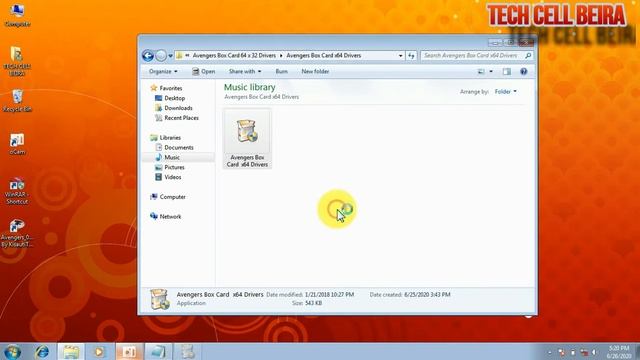This screenshot has width=640, height=360.
Task: Click Open in the command bar
Action: (203, 71)
